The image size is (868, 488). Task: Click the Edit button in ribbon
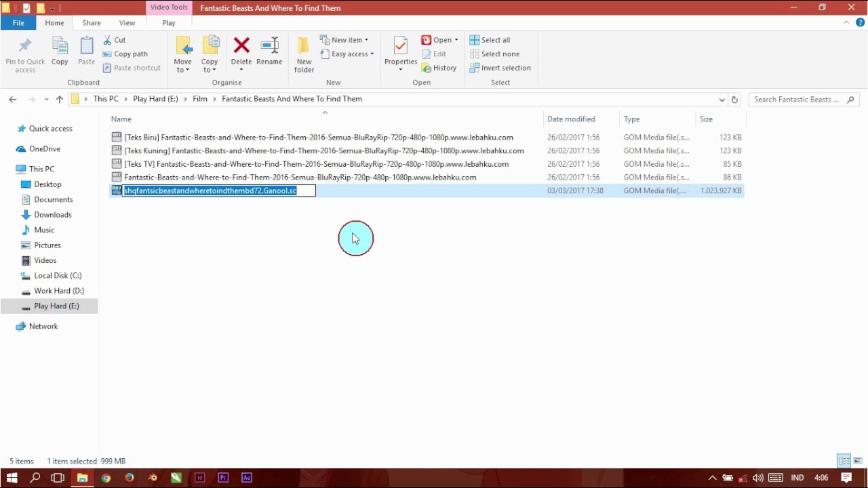click(x=434, y=54)
